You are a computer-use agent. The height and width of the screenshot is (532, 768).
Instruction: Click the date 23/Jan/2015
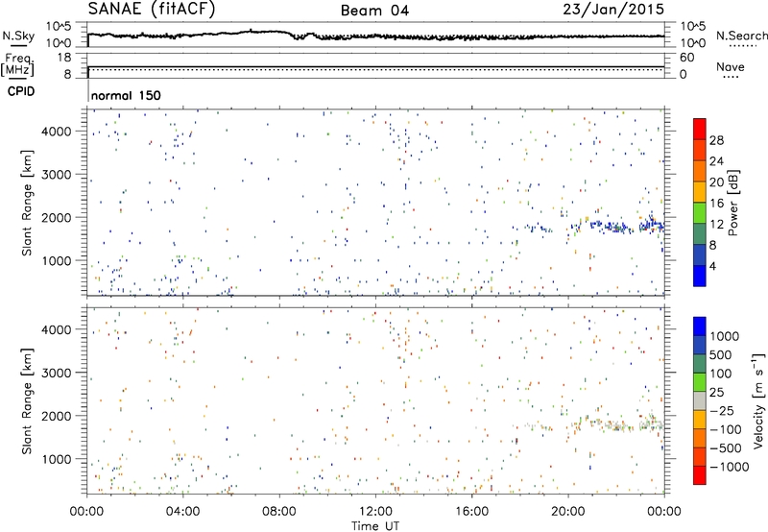[613, 10]
